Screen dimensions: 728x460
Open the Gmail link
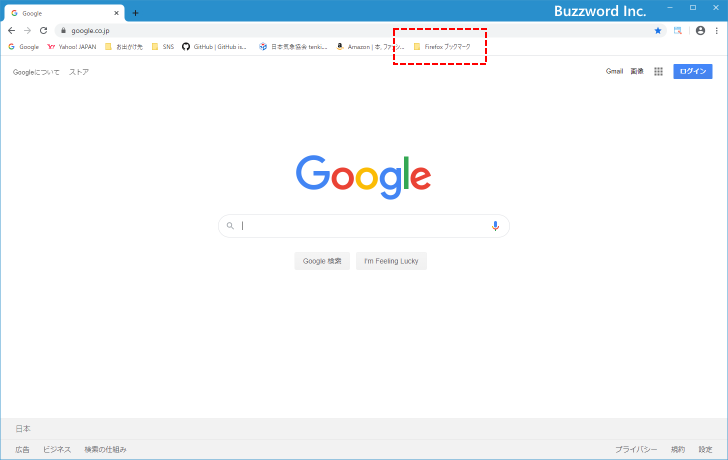(x=614, y=71)
